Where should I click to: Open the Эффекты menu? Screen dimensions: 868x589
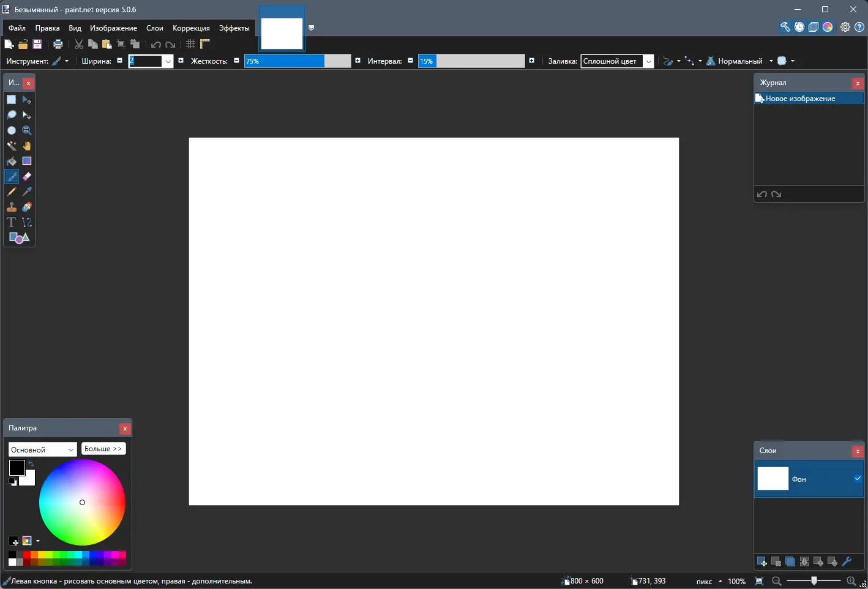point(234,28)
